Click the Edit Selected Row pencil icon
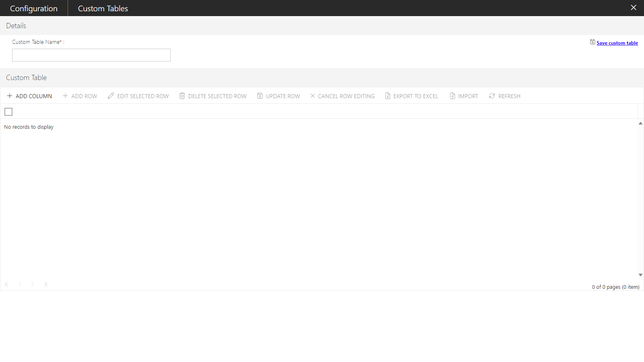The image size is (644, 362). pyautogui.click(x=111, y=96)
